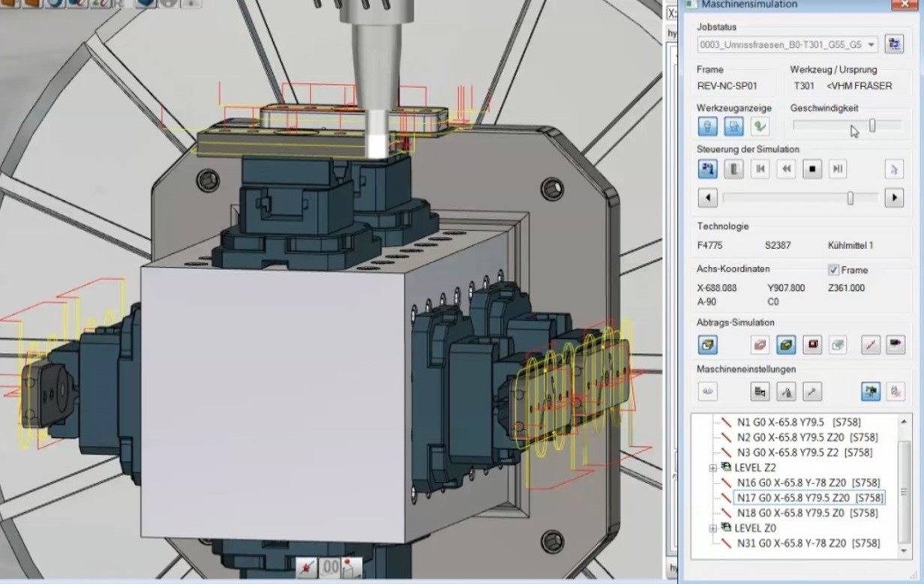924x584 pixels.
Task: Select the LEVEL Z0 tree label
Action: (755, 529)
